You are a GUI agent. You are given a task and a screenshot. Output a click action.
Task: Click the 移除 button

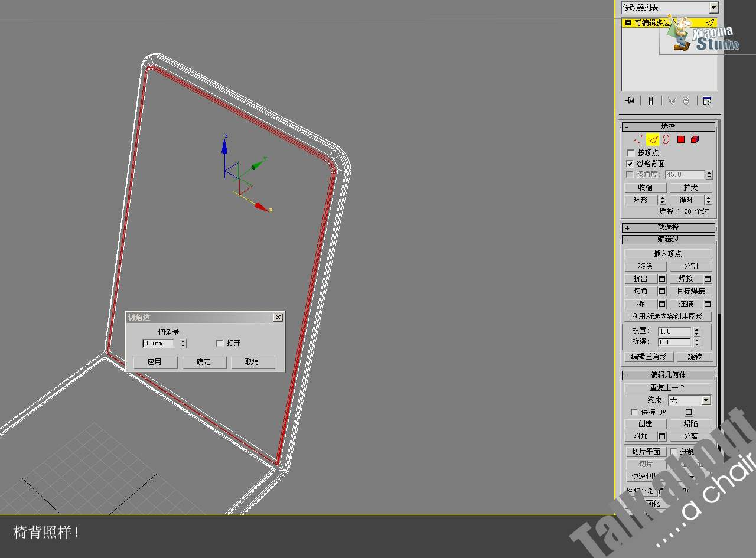coord(645,266)
